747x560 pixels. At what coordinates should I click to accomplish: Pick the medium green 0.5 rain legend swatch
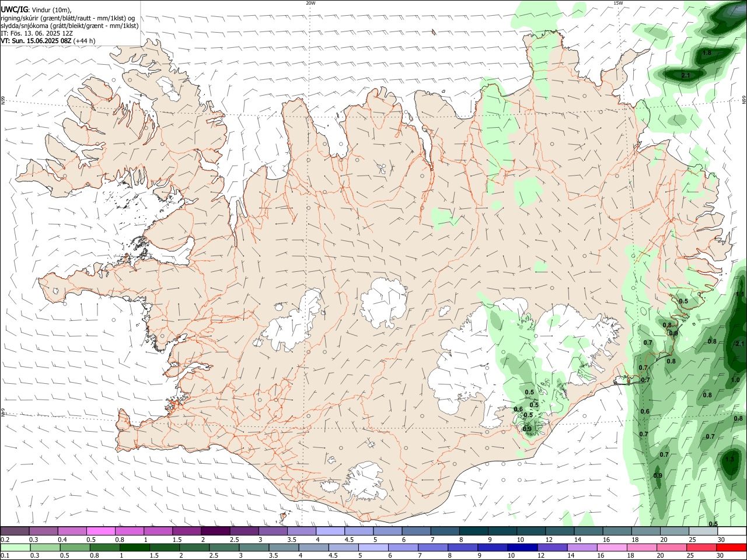pos(75,548)
